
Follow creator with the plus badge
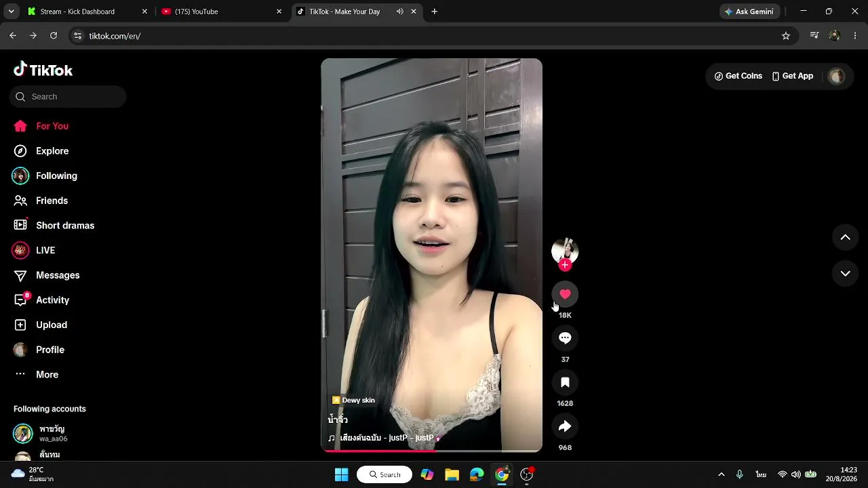[565, 265]
